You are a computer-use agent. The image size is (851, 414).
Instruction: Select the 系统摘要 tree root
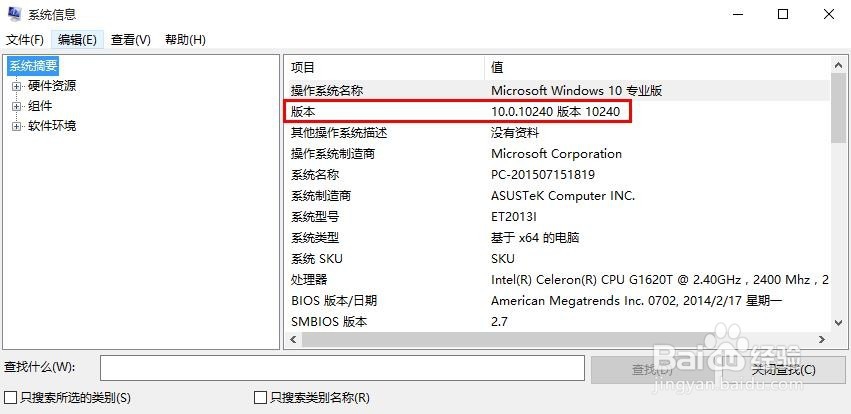(34, 66)
